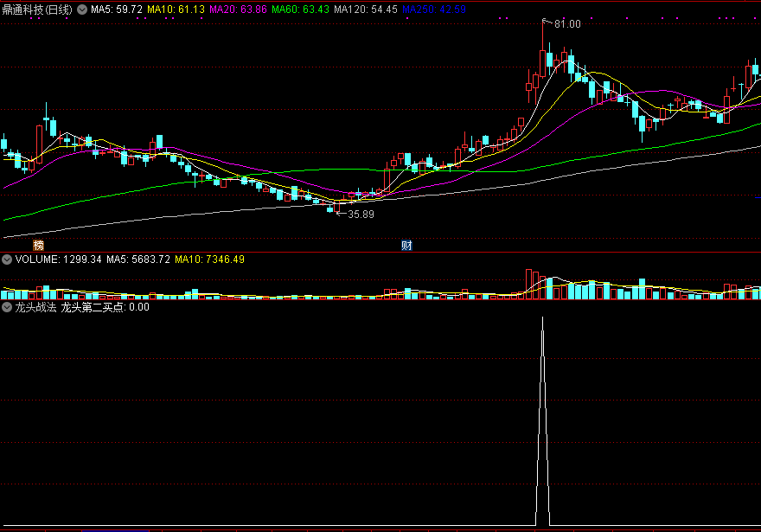The height and width of the screenshot is (532, 761).
Task: Click the VOLUME: 1299.34 label
Action: point(58,260)
